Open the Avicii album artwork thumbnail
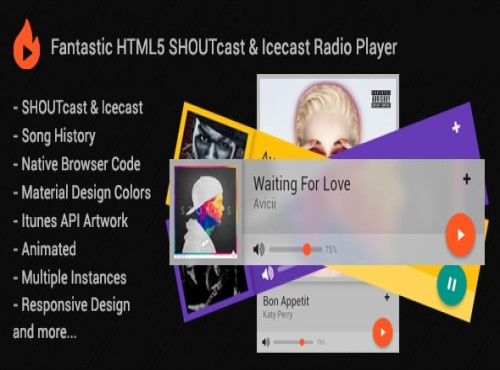Viewport: 500px width, 370px height. click(x=206, y=212)
